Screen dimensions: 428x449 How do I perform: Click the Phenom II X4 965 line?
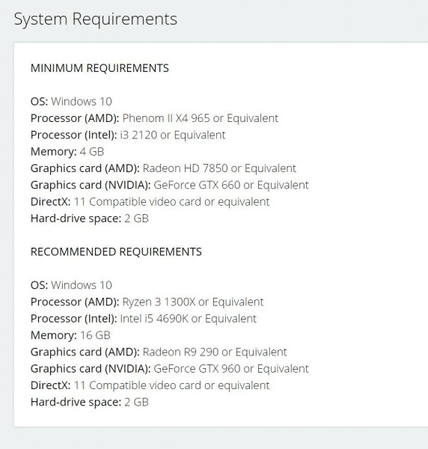coord(154,118)
